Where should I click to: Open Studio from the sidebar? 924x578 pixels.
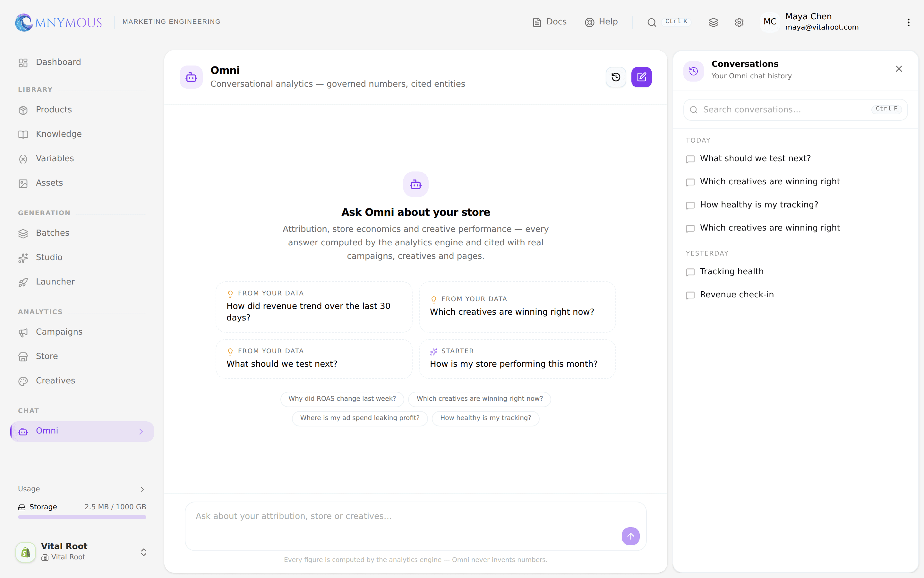point(82,258)
